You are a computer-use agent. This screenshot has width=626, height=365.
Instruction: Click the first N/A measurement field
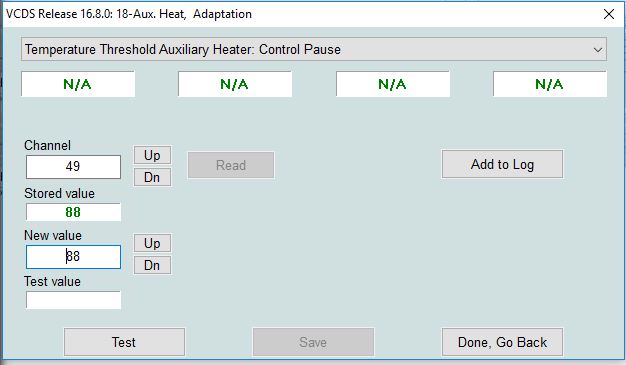[x=78, y=84]
